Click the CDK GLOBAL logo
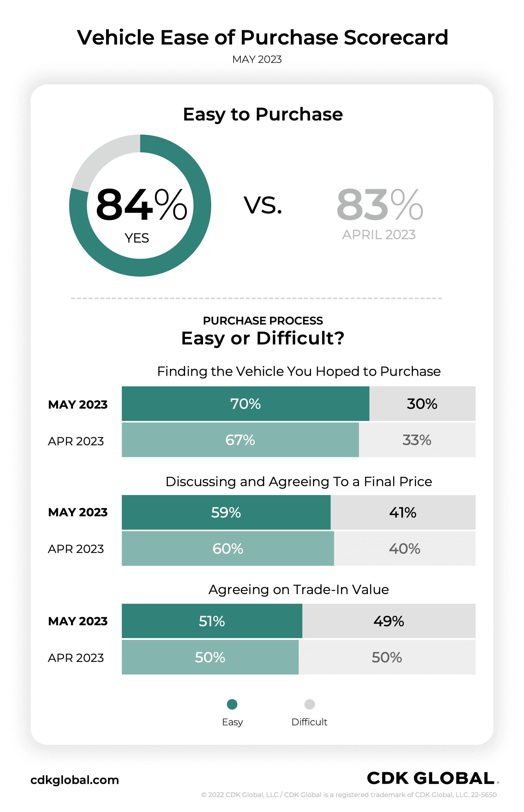 (x=431, y=778)
